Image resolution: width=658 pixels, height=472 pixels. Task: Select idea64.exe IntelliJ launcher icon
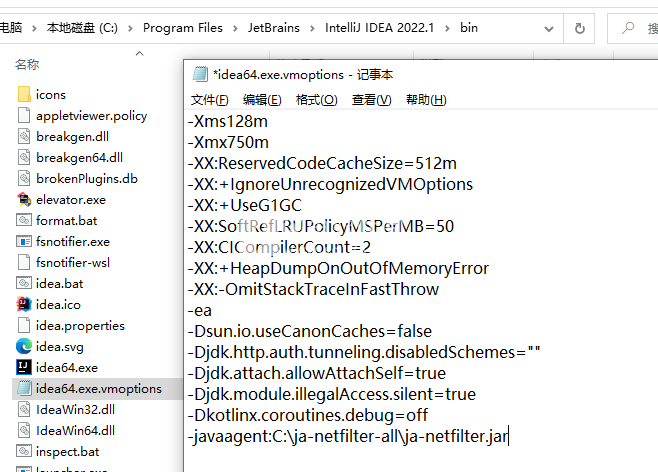coord(24,367)
